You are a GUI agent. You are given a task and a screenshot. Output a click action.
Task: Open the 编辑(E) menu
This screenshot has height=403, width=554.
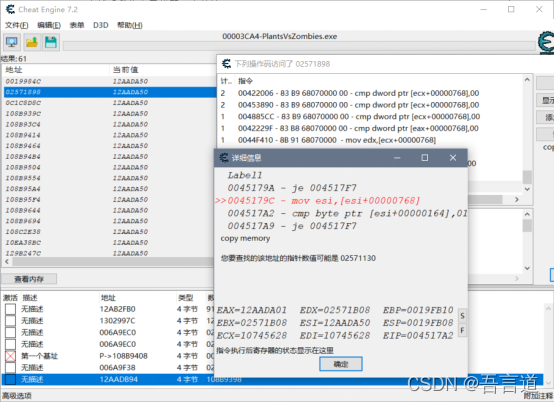tap(49, 25)
